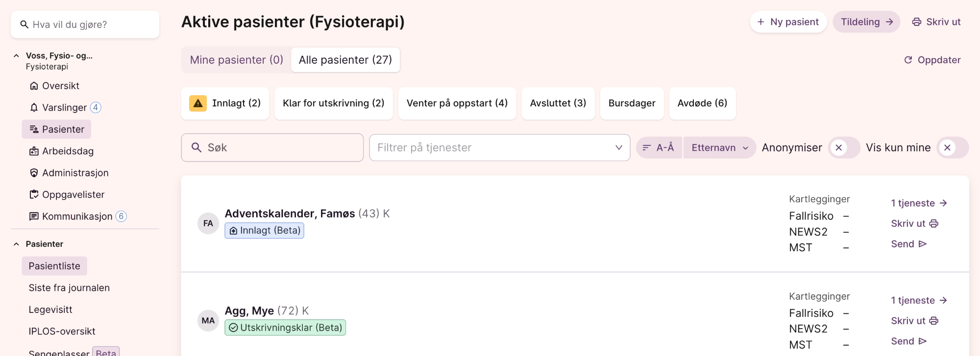Image resolution: width=980 pixels, height=356 pixels.
Task: Switch to Mine pasienter tab
Action: [x=236, y=60]
